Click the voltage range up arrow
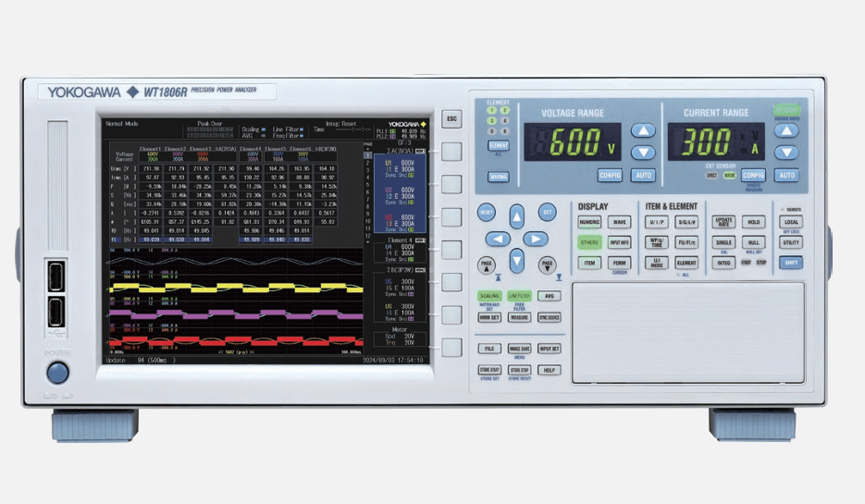The image size is (865, 504). coord(643,130)
